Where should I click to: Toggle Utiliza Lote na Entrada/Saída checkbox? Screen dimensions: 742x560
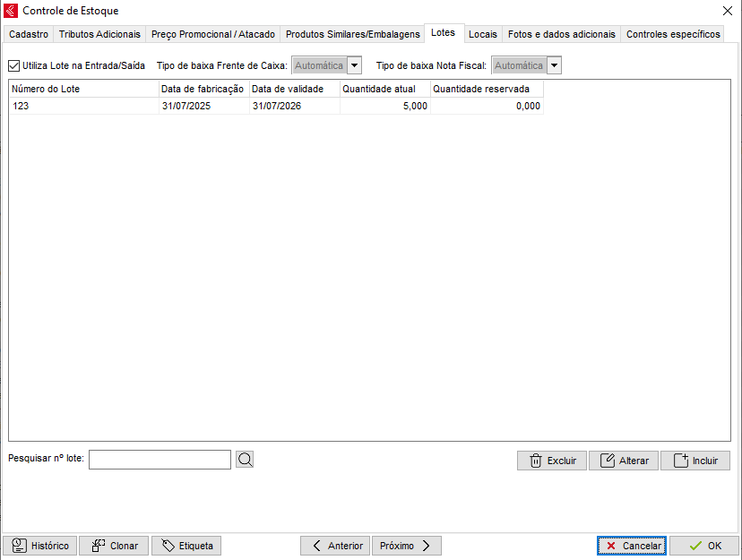(x=13, y=65)
